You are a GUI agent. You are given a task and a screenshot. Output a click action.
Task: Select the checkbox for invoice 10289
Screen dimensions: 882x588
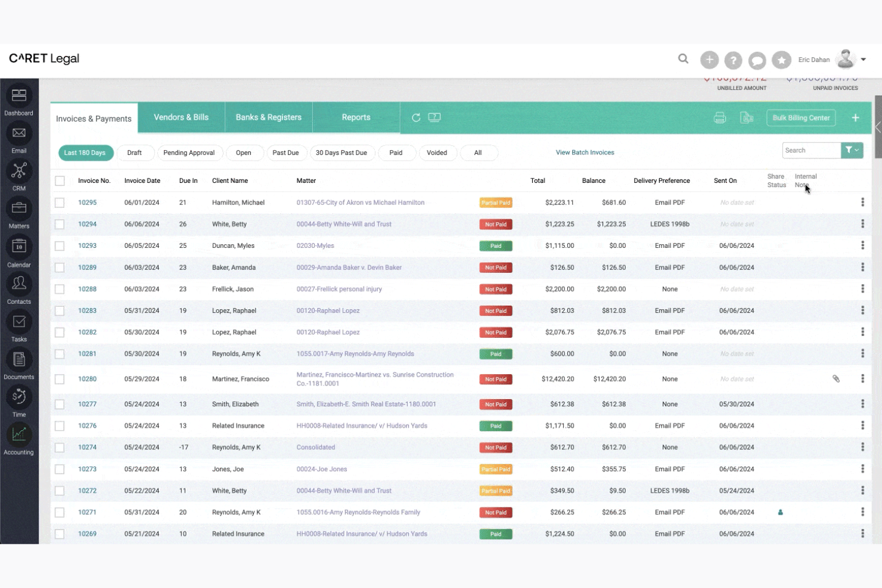(x=60, y=267)
